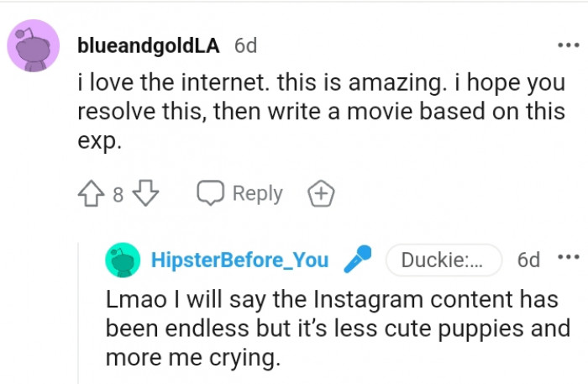Click the Duckie flair badge
This screenshot has height=384, width=588.
click(x=443, y=260)
